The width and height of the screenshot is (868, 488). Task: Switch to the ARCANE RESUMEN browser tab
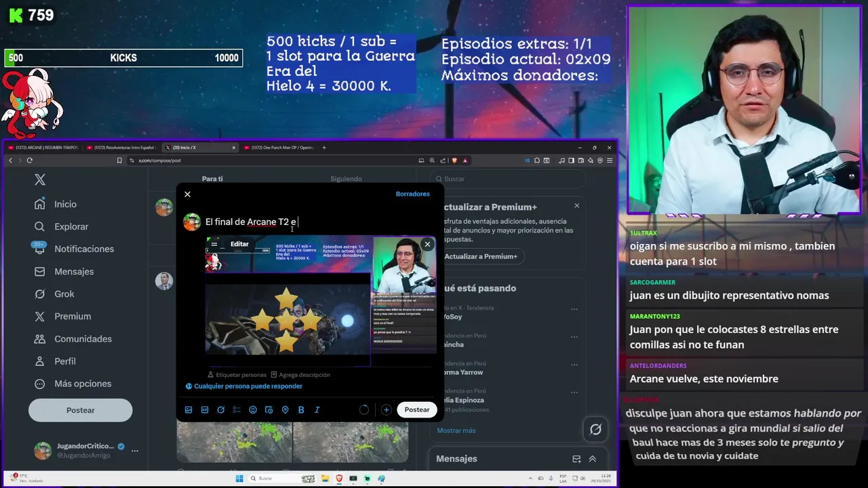(42, 147)
